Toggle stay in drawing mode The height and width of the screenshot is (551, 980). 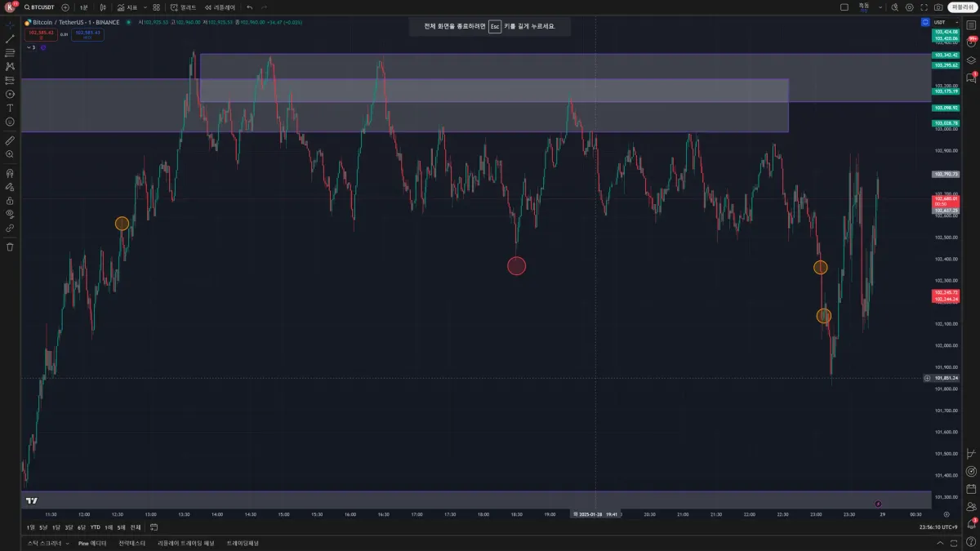[x=10, y=186]
